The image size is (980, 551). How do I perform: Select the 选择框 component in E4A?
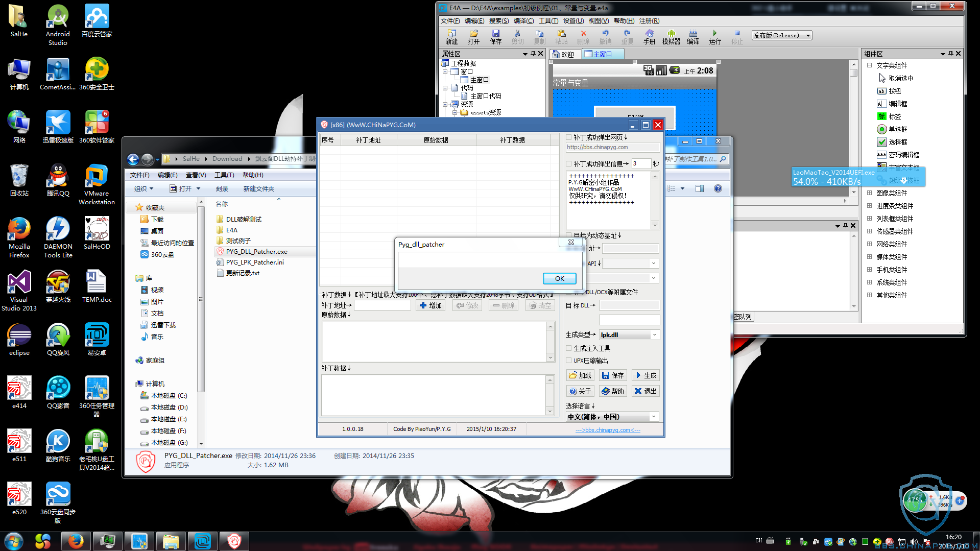(x=892, y=142)
